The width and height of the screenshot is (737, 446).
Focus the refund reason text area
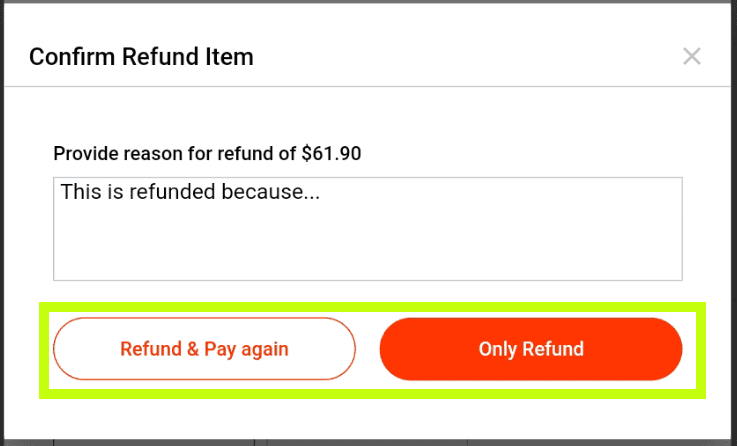tap(367, 229)
